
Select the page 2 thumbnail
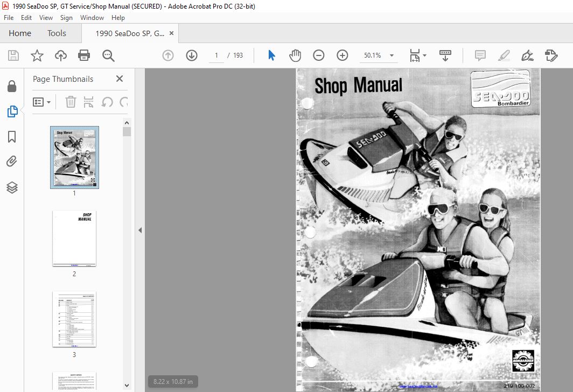point(74,238)
